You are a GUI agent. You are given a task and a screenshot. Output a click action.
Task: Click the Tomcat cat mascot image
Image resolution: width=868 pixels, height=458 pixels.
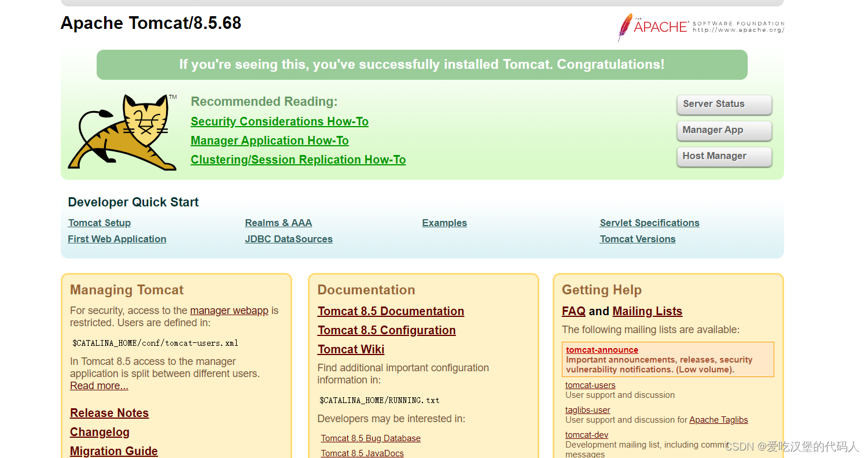pyautogui.click(x=122, y=132)
